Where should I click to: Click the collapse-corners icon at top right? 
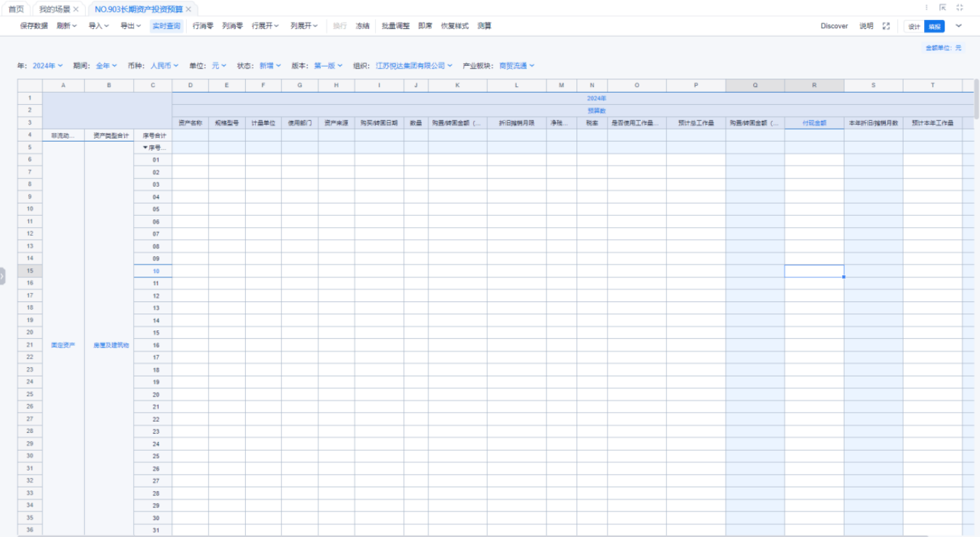point(959,8)
